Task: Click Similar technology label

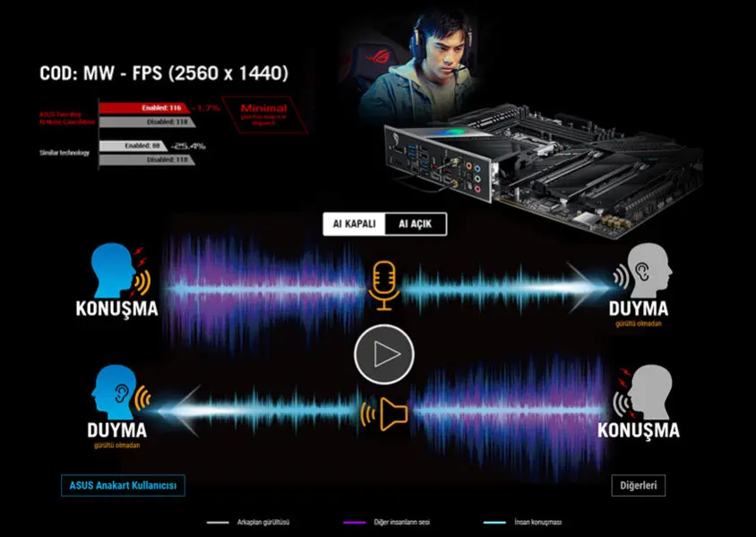Action: coord(64,153)
